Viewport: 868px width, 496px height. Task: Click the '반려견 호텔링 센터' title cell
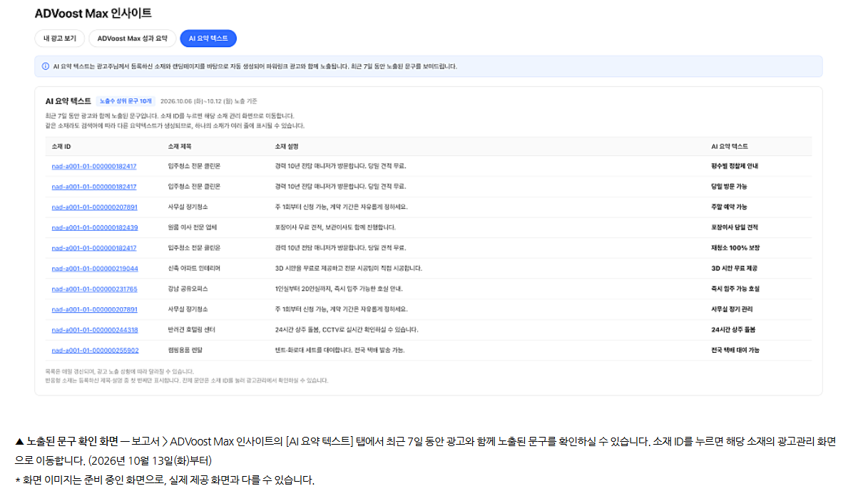[x=191, y=330]
